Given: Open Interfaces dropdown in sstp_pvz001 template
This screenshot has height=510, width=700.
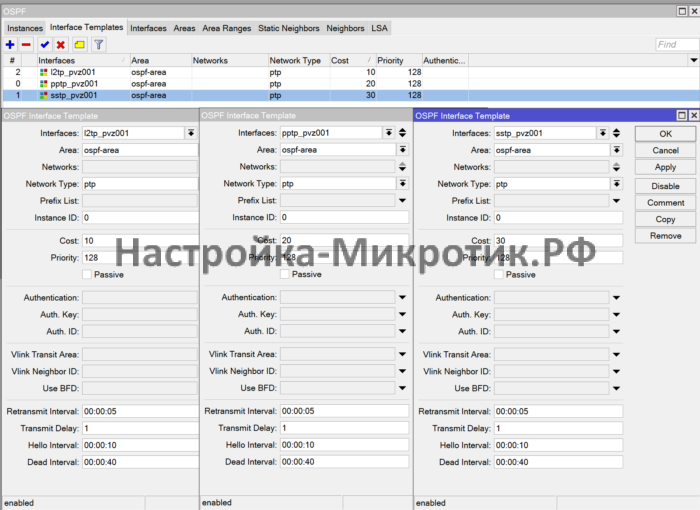Looking at the screenshot, I should 603,133.
